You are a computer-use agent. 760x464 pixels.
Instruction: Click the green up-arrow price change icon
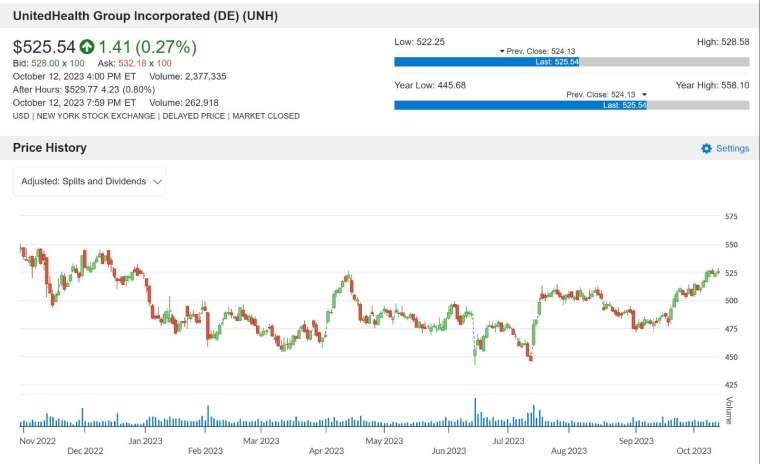click(87, 47)
